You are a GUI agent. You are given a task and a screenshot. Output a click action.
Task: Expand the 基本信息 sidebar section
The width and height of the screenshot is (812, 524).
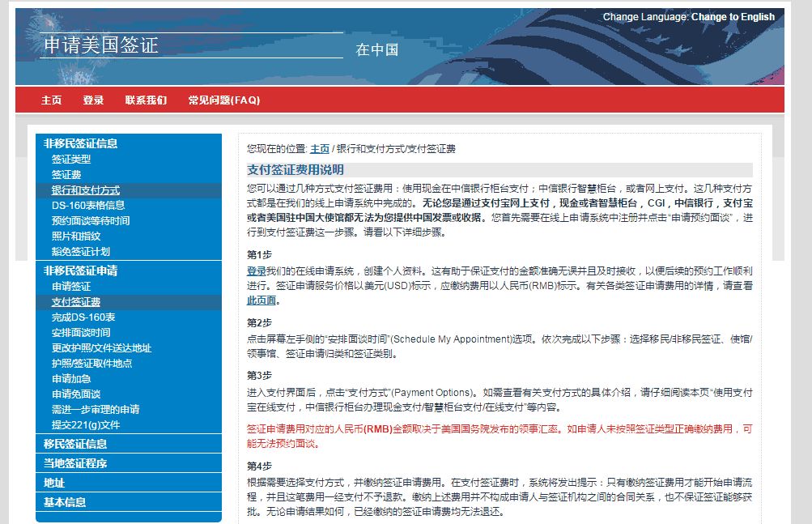65,502
